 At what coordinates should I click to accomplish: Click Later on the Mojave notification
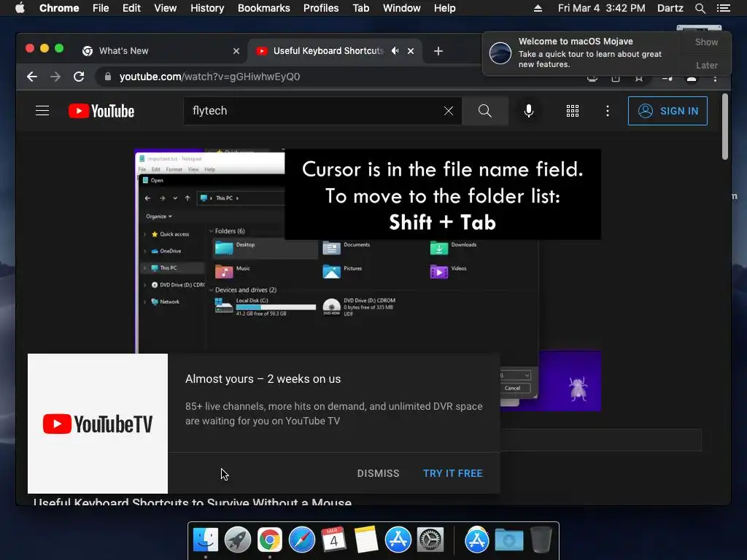coord(706,65)
